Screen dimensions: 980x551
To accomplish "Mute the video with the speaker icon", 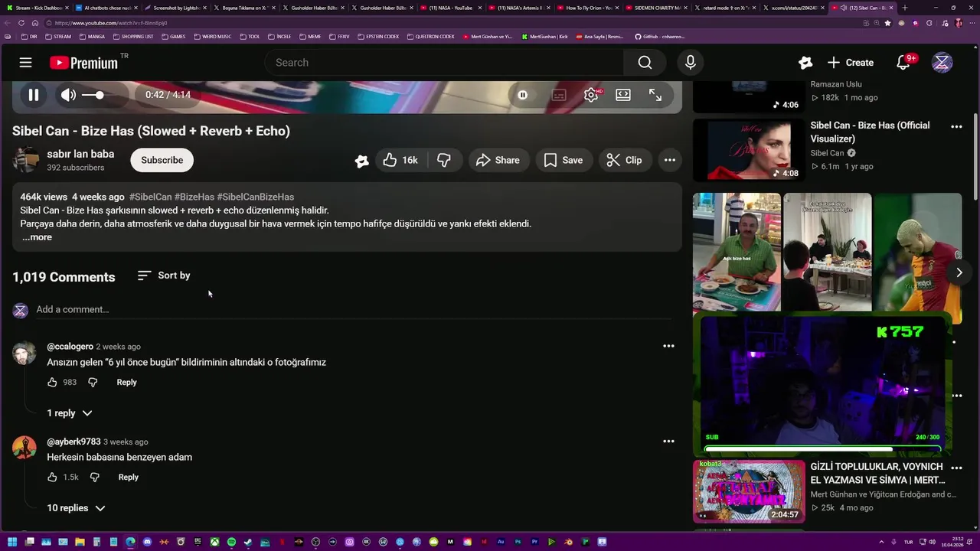I will point(68,95).
